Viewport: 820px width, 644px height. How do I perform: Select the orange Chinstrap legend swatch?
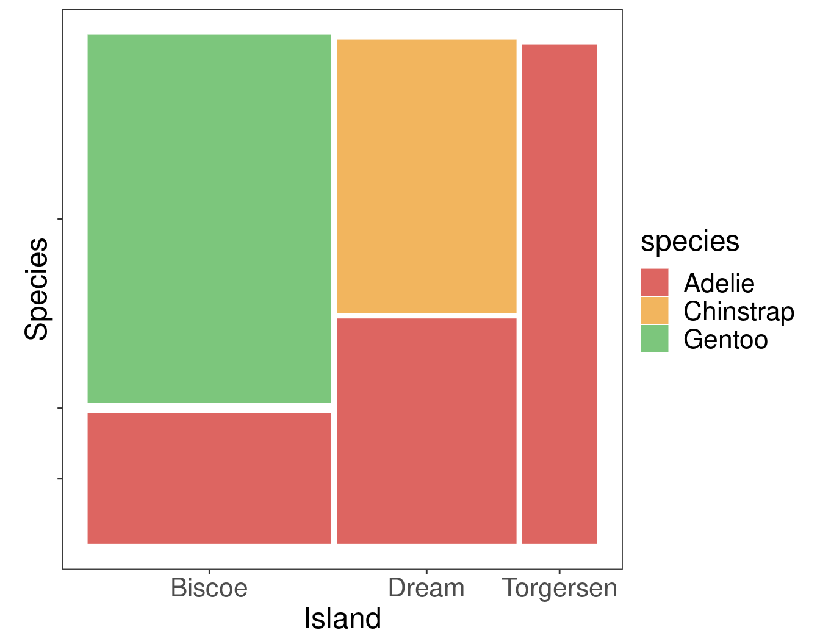point(654,311)
